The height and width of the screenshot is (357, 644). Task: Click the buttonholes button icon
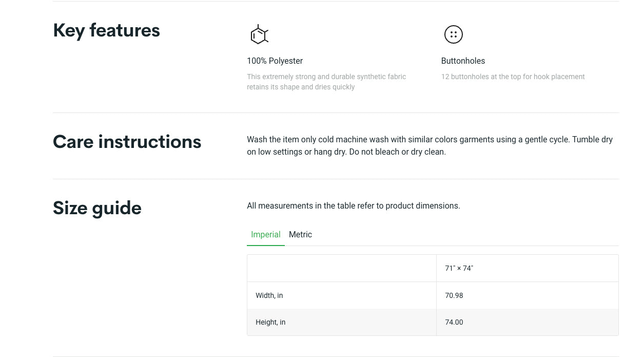point(453,34)
